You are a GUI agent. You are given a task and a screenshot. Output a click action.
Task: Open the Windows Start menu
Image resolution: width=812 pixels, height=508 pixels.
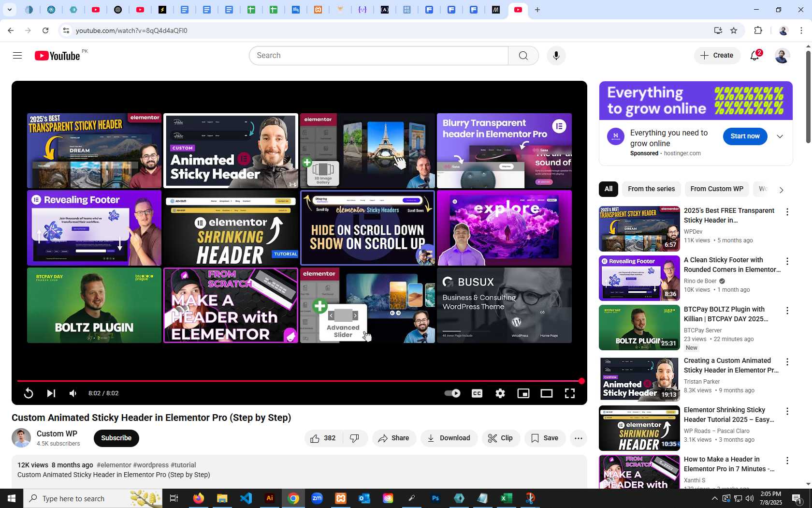click(x=12, y=498)
